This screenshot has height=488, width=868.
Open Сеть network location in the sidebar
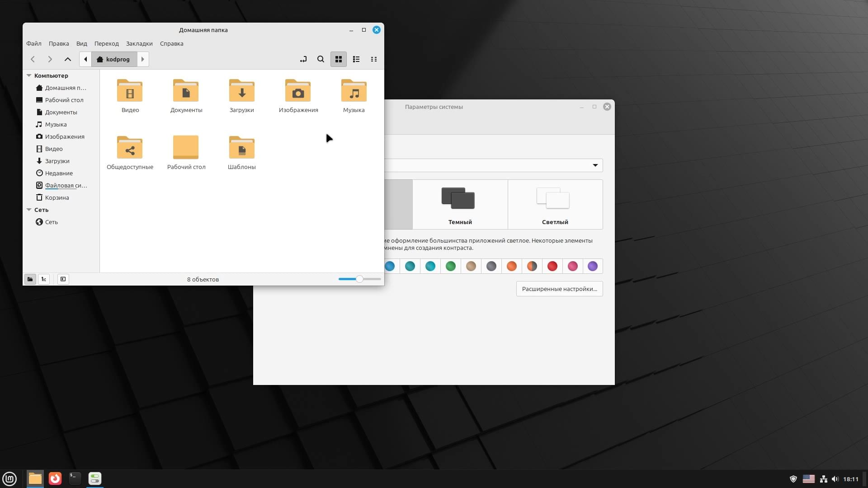61,222
